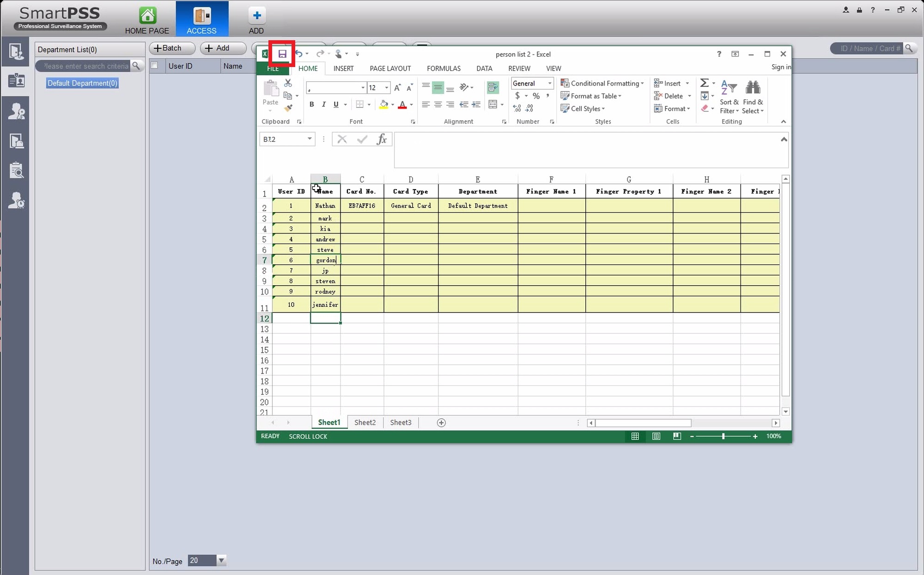This screenshot has width=924, height=575.
Task: Click the Bold formatting icon
Action: click(x=311, y=104)
